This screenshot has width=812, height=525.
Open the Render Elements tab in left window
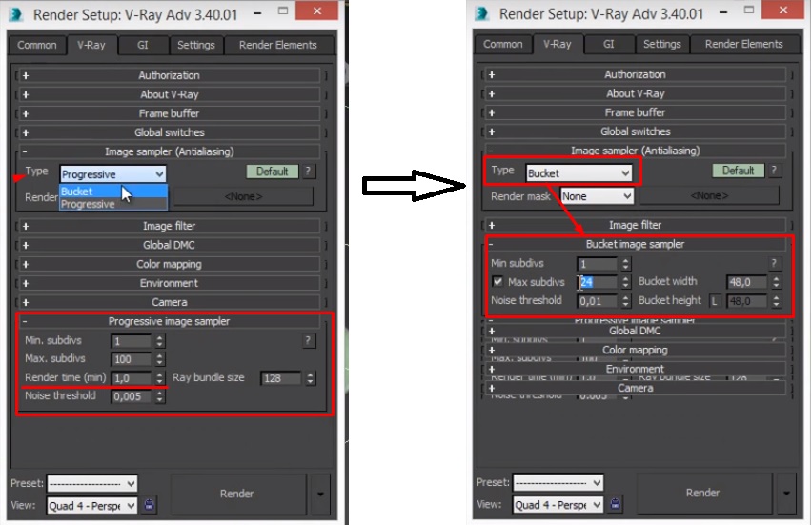point(278,45)
